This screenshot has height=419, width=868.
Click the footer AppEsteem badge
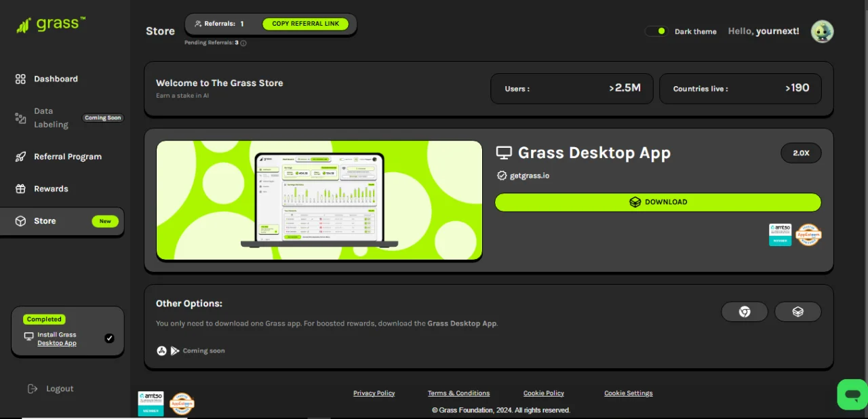(182, 403)
